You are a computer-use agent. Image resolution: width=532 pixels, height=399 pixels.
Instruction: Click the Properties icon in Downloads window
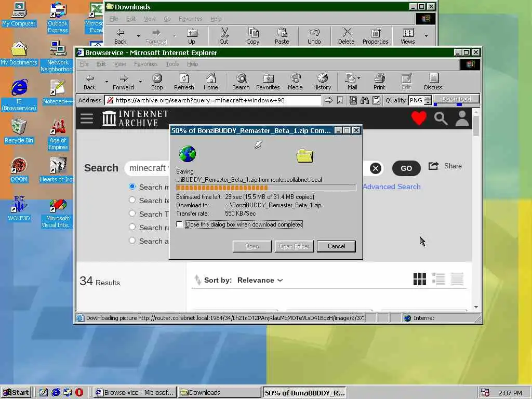coord(375,36)
